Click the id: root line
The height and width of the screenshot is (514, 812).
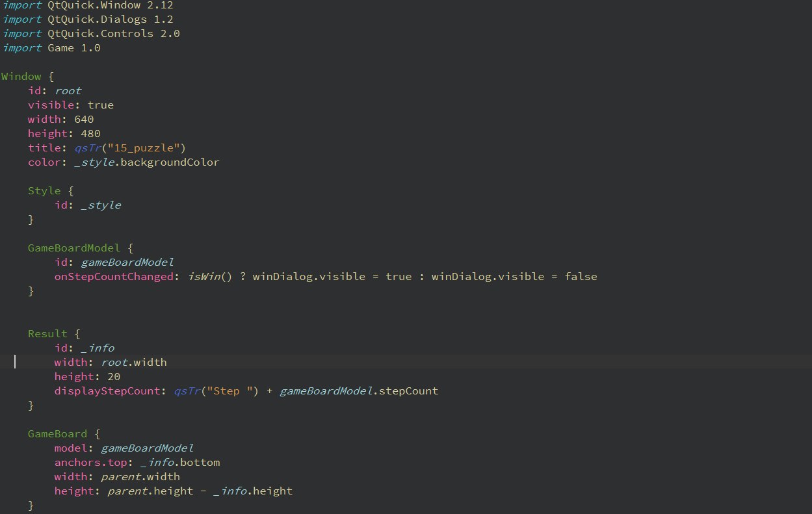[55, 90]
